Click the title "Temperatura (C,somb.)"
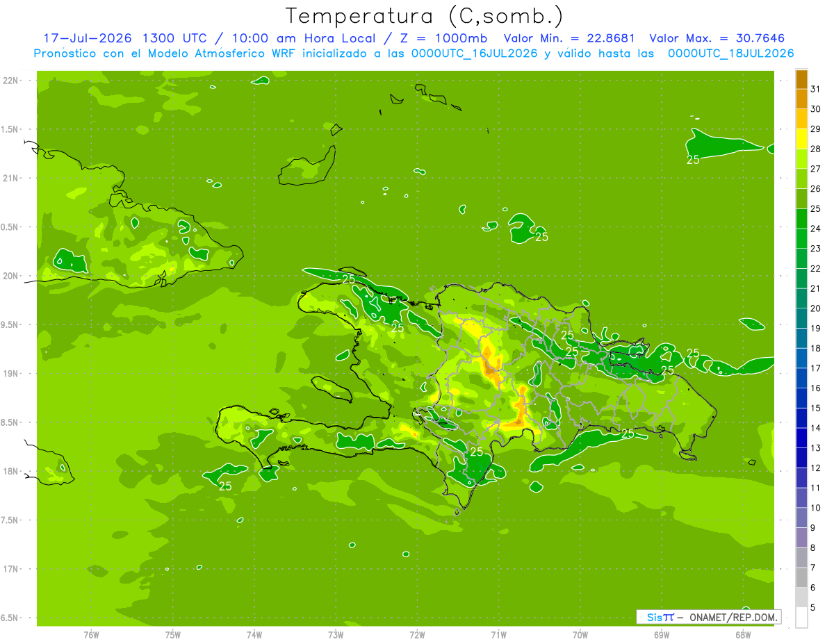Viewport: 834px width, 644px height. (425, 15)
